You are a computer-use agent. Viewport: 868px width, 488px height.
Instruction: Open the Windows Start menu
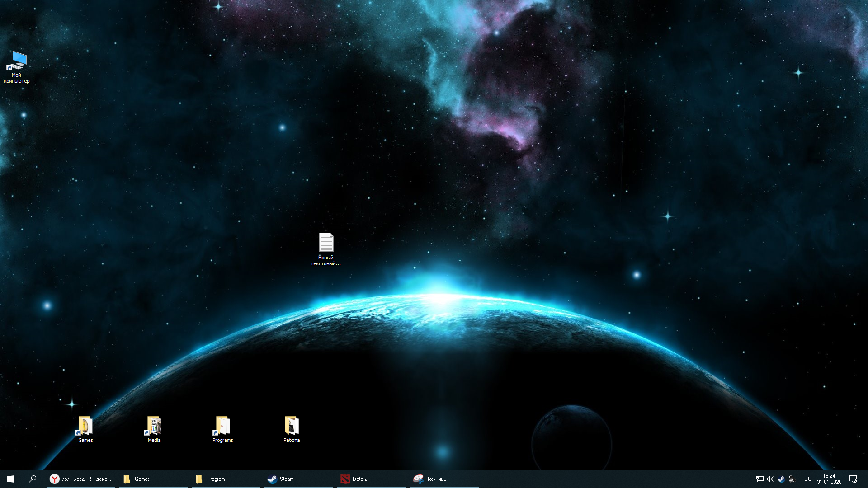pyautogui.click(x=11, y=479)
